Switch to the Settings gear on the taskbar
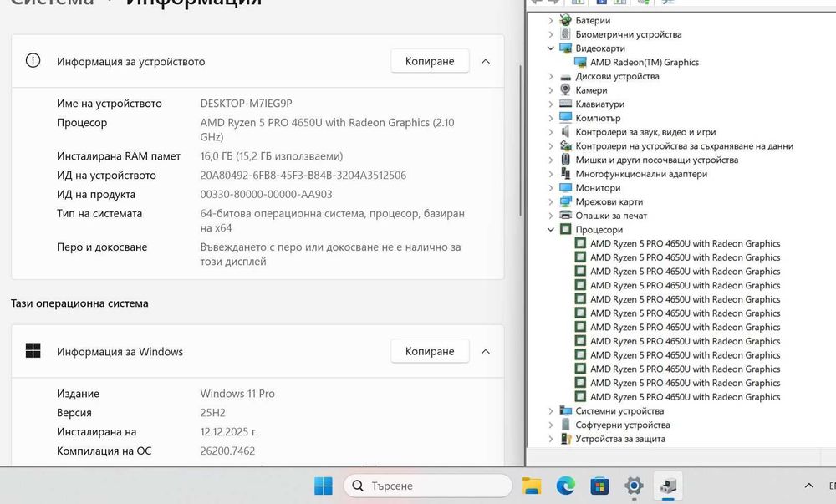 click(x=634, y=486)
